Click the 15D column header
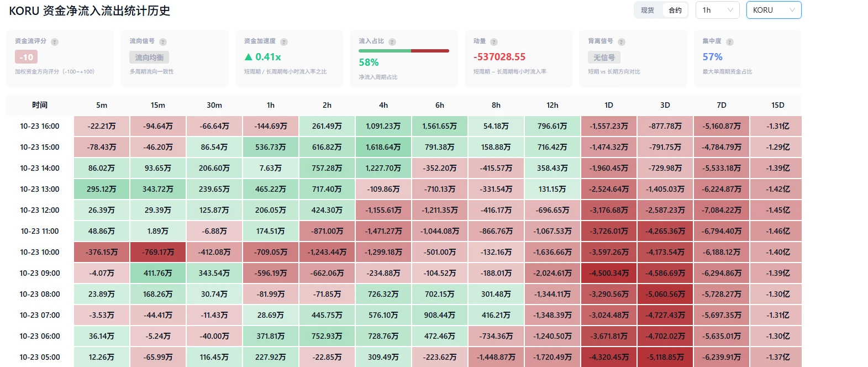868x367 pixels. tap(778, 105)
